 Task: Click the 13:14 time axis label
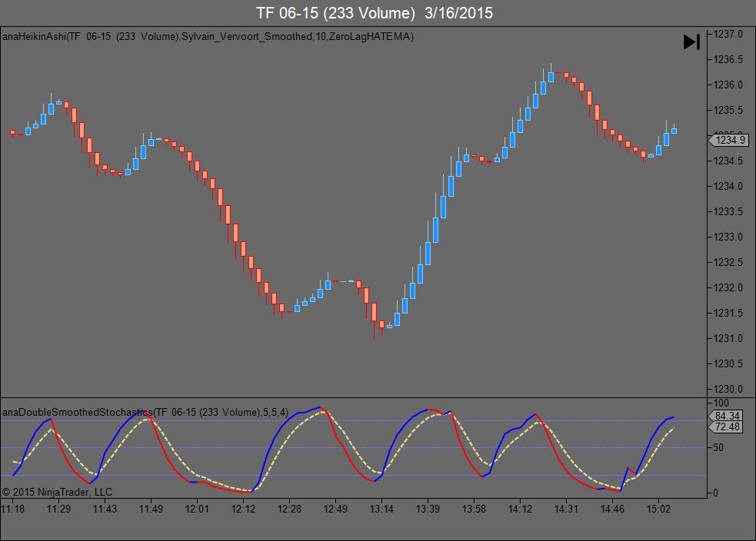(382, 509)
